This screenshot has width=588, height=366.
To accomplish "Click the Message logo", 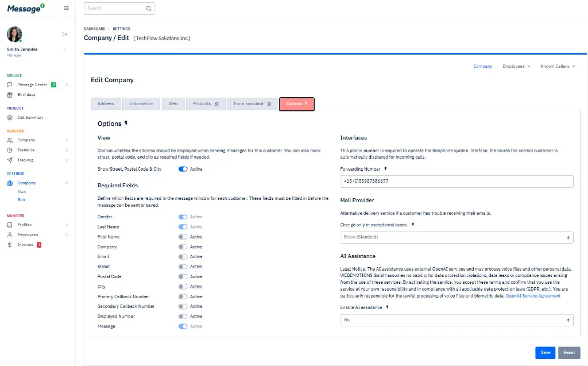I will 26,8.
